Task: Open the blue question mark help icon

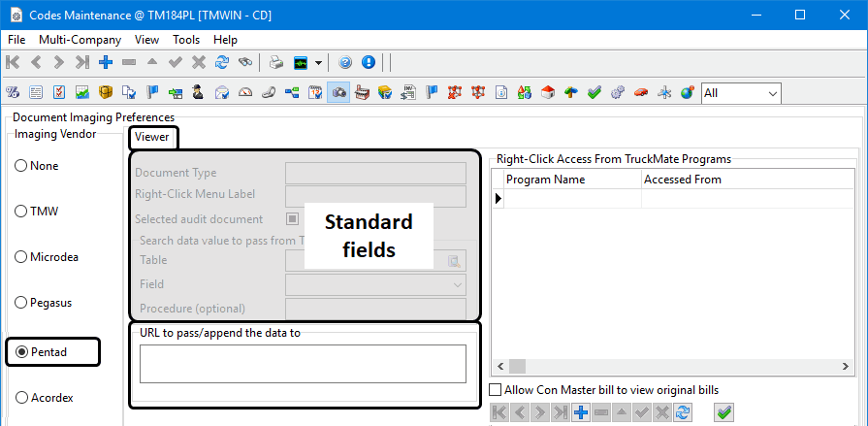Action: (x=345, y=63)
